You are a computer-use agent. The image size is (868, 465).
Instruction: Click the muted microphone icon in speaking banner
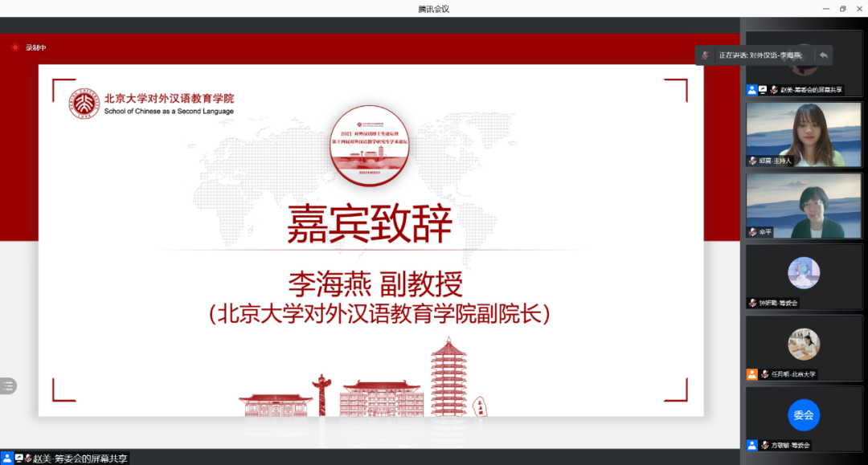point(705,55)
